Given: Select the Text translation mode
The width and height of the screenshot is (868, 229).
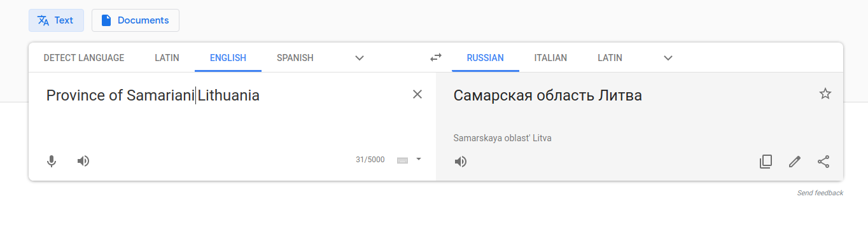Looking at the screenshot, I should click(x=56, y=20).
